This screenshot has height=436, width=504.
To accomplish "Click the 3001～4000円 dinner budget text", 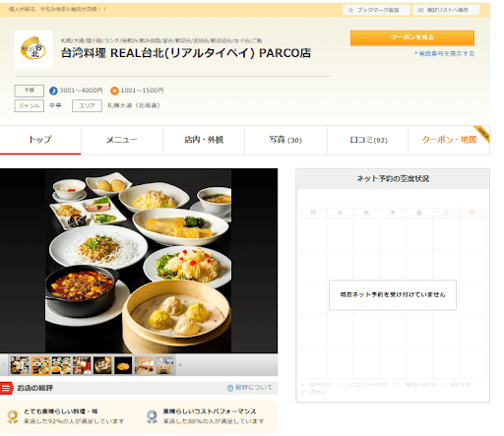I will [x=81, y=91].
